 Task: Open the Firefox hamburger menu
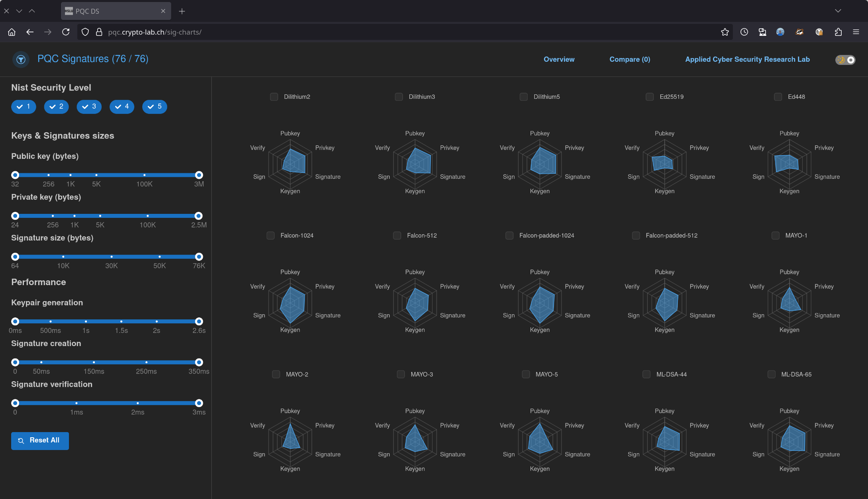coord(856,32)
